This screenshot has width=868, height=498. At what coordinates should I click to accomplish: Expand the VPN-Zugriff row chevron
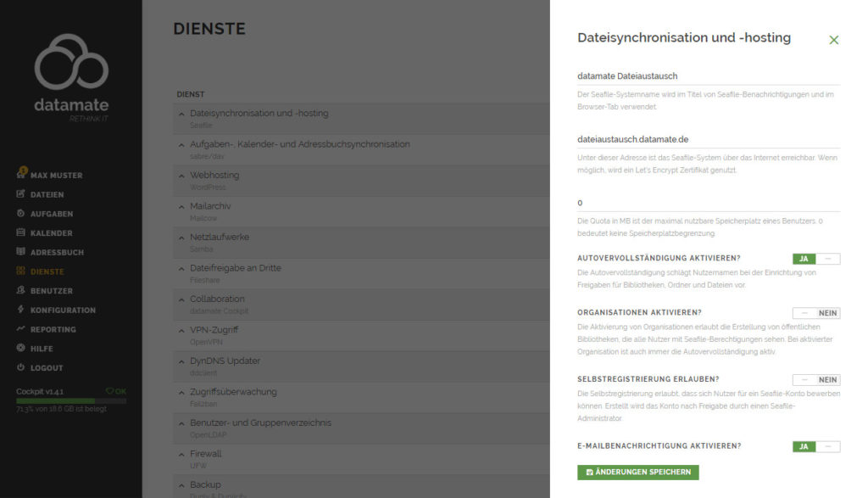click(x=181, y=331)
